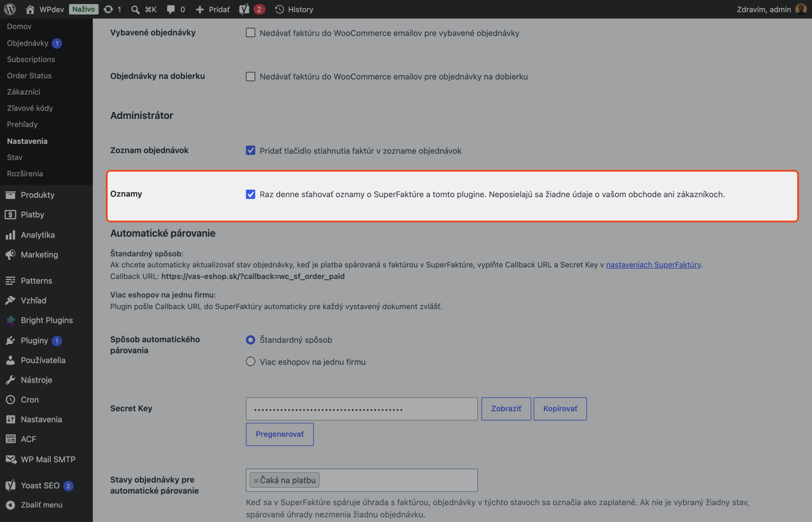812x522 pixels.
Task: Click the home icon next to WPdev
Action: (30, 9)
